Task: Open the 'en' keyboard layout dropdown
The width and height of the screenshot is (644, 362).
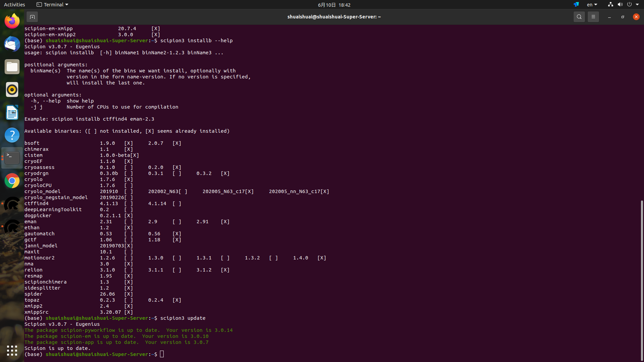Action: pos(591,4)
